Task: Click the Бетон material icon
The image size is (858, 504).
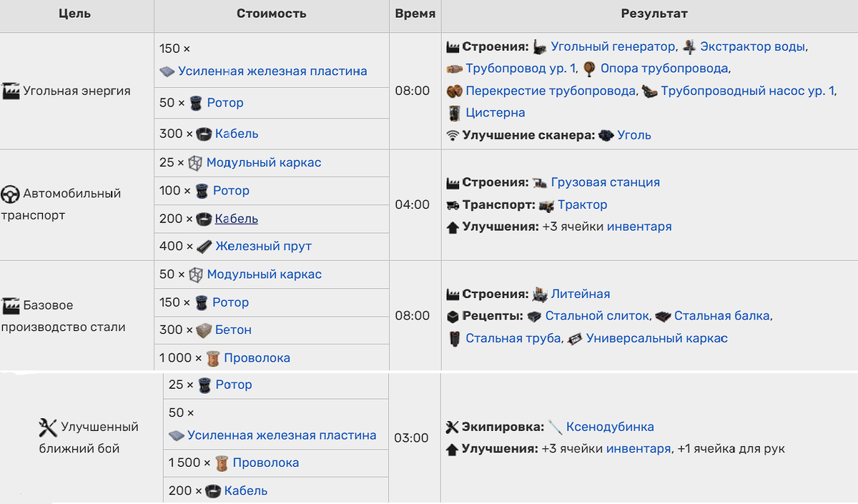Action: tap(204, 330)
